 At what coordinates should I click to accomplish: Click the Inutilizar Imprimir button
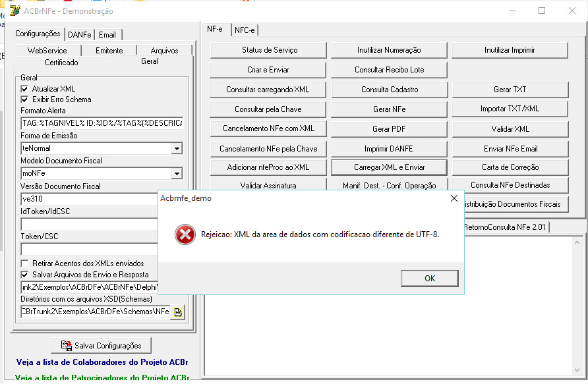click(x=510, y=50)
